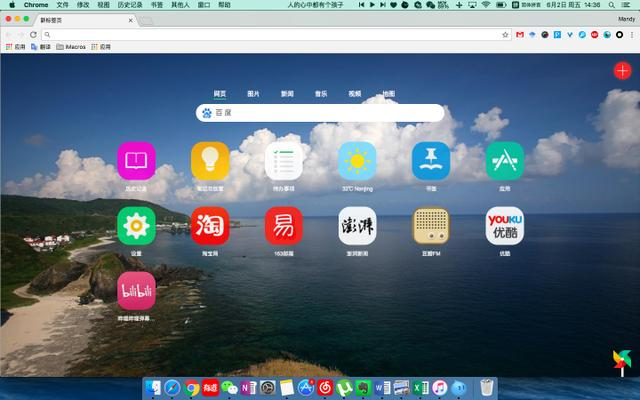Switch to the 视频 search tab

coord(355,93)
